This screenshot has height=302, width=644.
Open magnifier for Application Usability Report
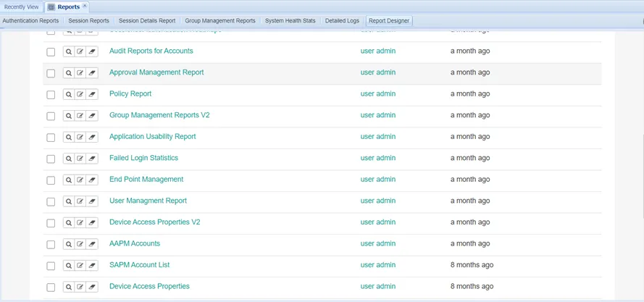click(x=69, y=137)
